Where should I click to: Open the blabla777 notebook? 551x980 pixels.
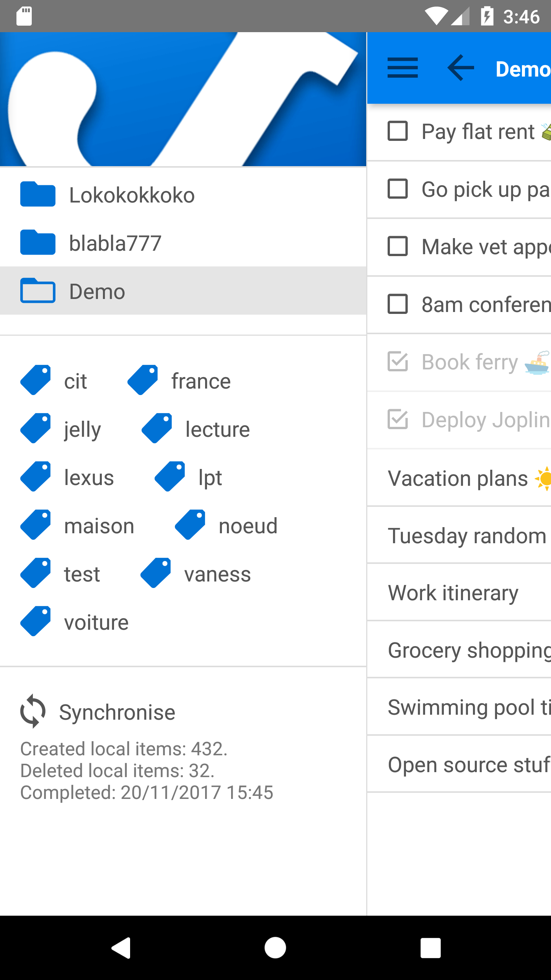pyautogui.click(x=115, y=243)
